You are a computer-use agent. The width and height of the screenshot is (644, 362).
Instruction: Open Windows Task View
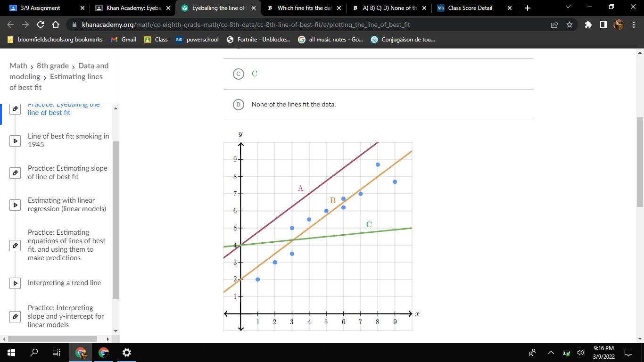57,353
